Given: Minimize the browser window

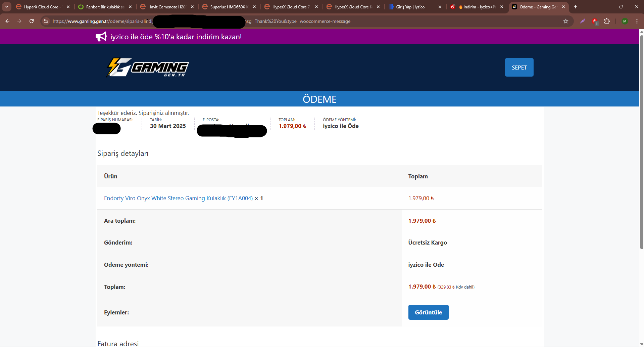Looking at the screenshot, I should click(x=606, y=7).
